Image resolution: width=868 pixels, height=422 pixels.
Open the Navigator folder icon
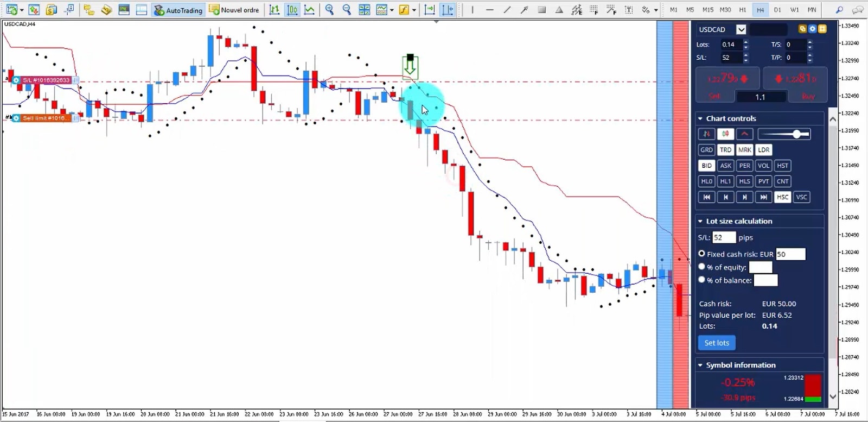tap(89, 10)
